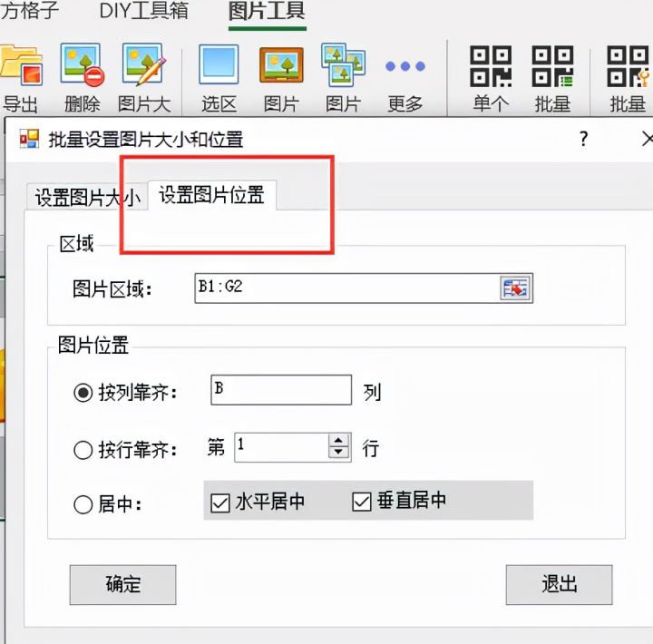Increase the row number with the up arrow
Image resolution: width=653 pixels, height=644 pixels.
coord(338,440)
